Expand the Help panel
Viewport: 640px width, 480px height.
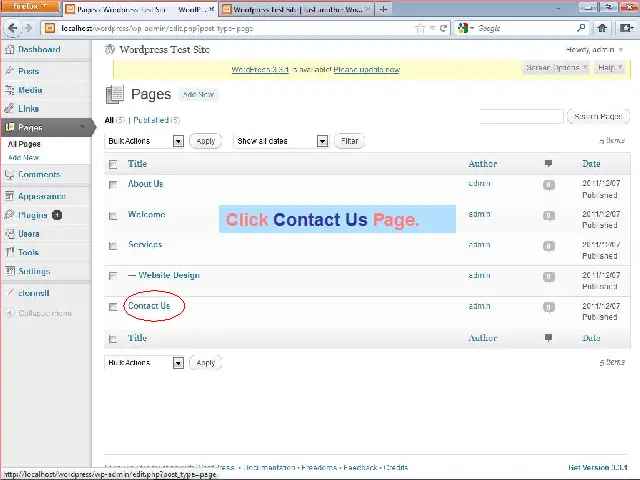[609, 67]
